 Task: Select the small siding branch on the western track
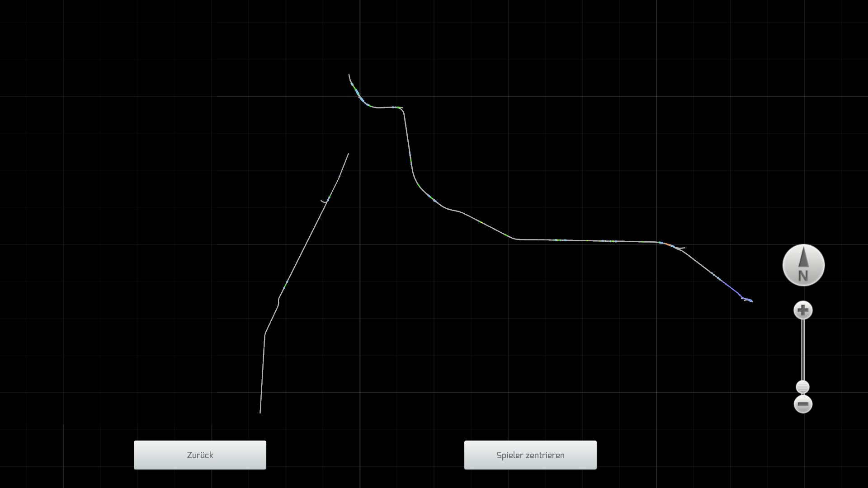point(324,201)
